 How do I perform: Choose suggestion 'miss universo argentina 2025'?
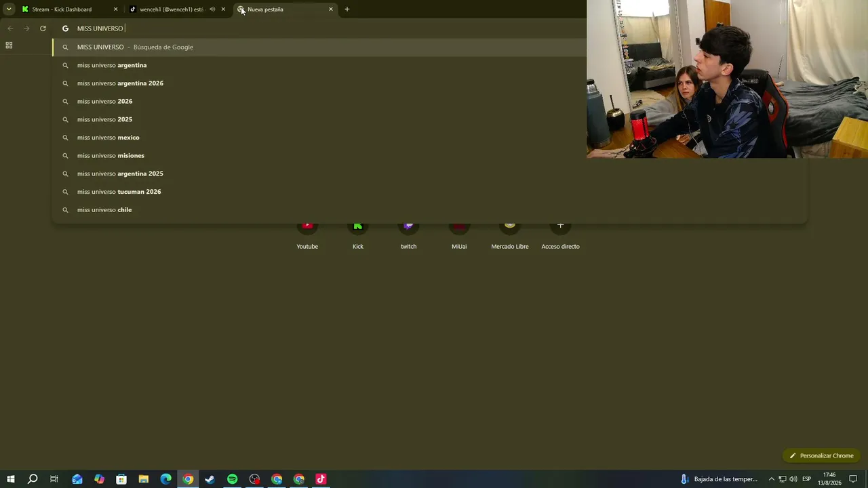[x=429, y=174]
